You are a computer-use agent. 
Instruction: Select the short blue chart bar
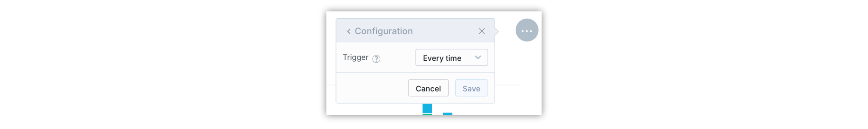point(447,114)
